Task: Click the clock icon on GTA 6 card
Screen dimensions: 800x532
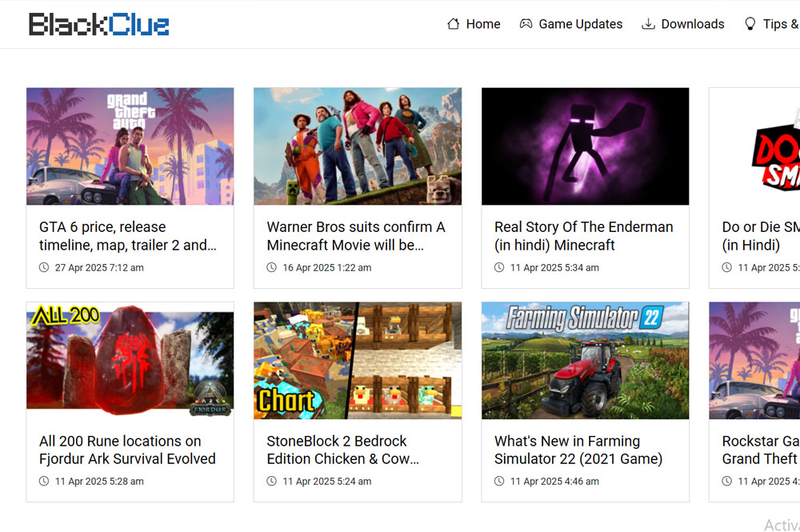Action: [x=44, y=268]
